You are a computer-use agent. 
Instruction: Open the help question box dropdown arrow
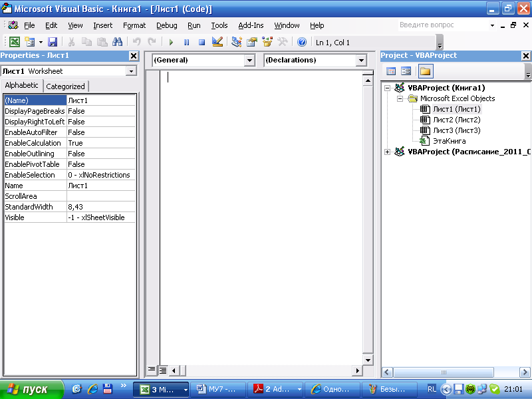[x=492, y=25]
